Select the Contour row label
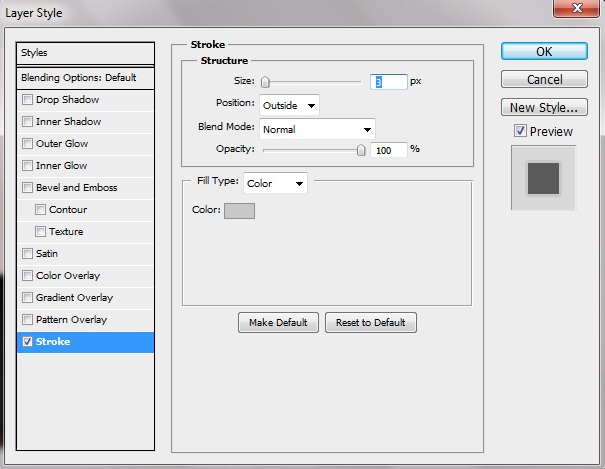The height and width of the screenshot is (469, 605). (x=68, y=209)
